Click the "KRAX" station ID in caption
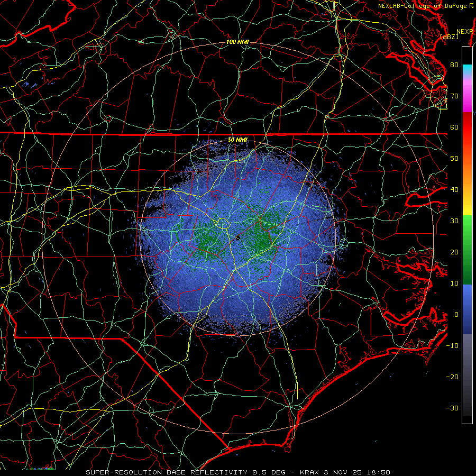Viewport: 476px width, 476px height. click(x=310, y=472)
